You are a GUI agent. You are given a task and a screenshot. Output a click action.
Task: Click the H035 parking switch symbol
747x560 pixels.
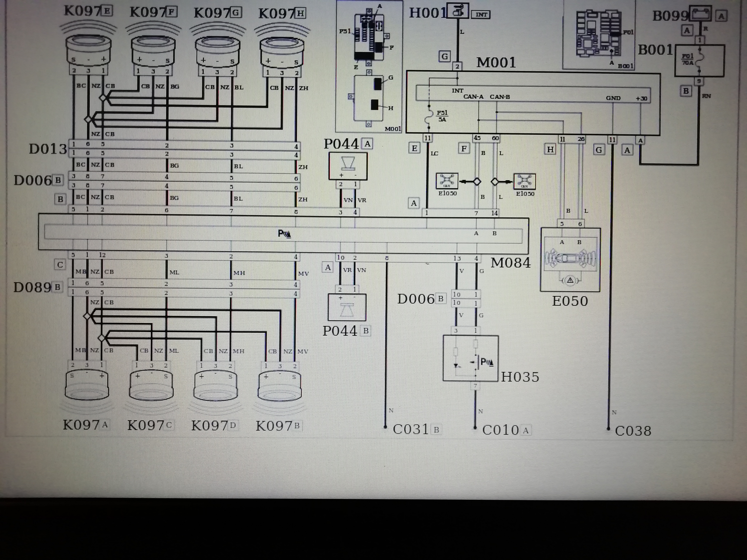click(x=470, y=358)
